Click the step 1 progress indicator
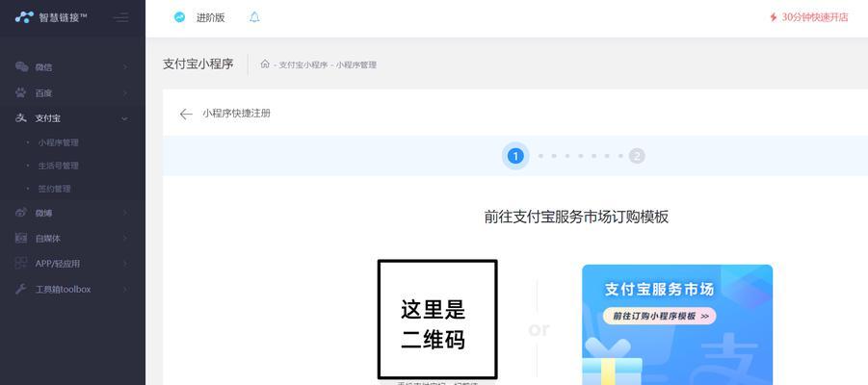The image size is (868, 385). point(515,156)
